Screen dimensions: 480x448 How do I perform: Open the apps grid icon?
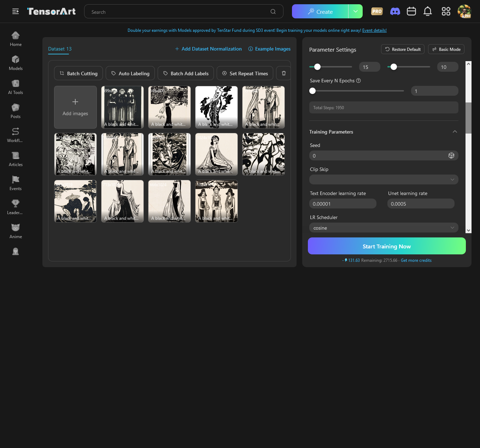coord(446,12)
